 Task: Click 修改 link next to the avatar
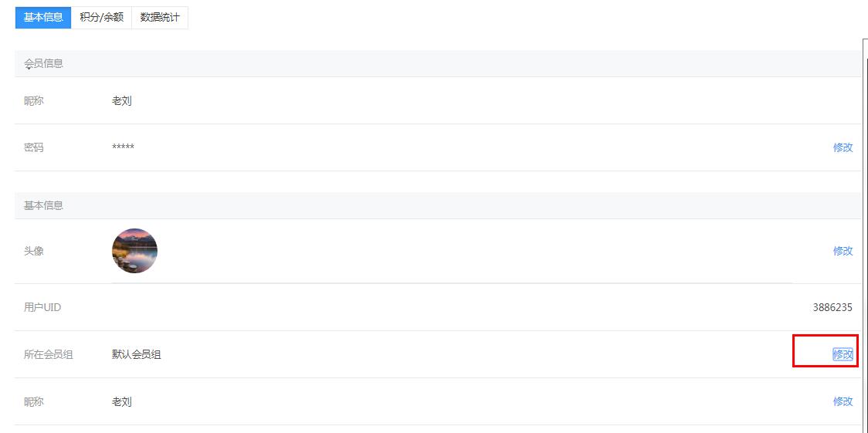coord(843,251)
